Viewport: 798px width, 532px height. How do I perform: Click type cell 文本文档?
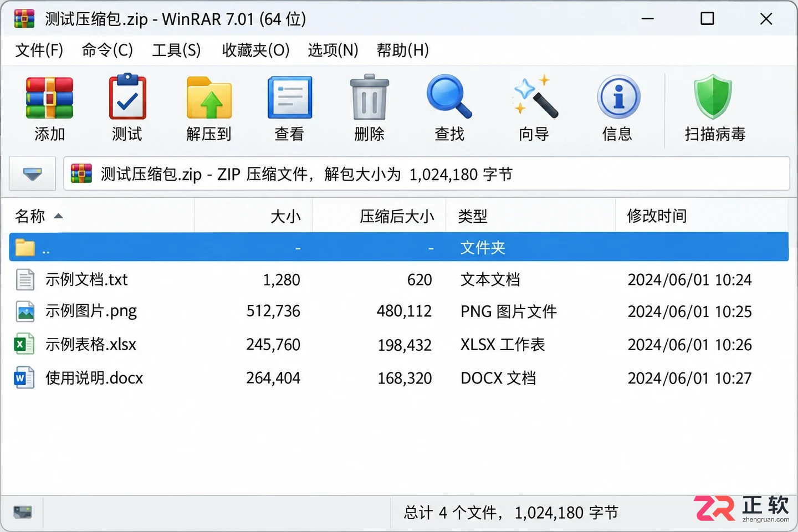(x=490, y=280)
